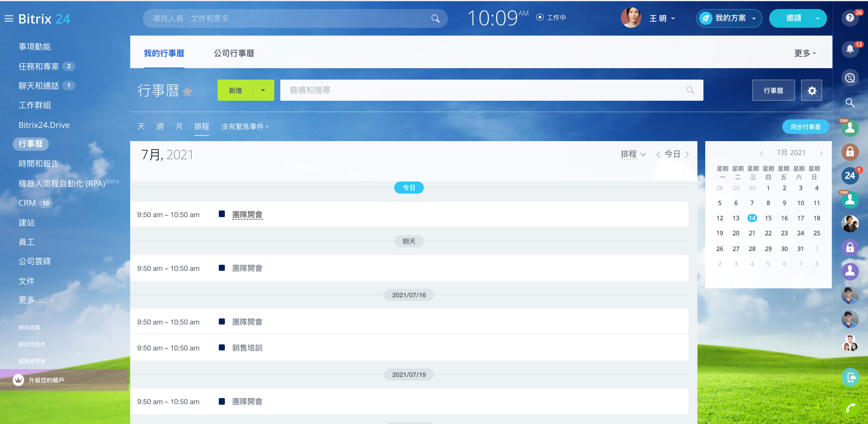Open the purple lock chat icon
Image resolution: width=868 pixels, height=424 pixels.
pyautogui.click(x=850, y=247)
